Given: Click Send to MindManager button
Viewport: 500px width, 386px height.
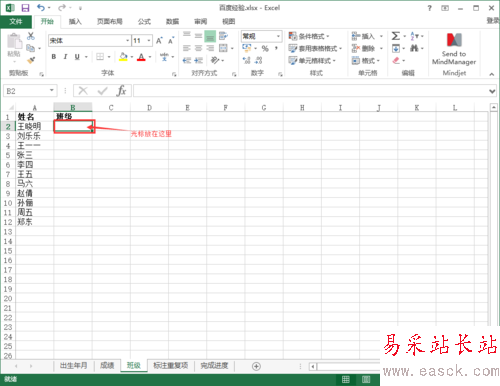Looking at the screenshot, I should (454, 49).
